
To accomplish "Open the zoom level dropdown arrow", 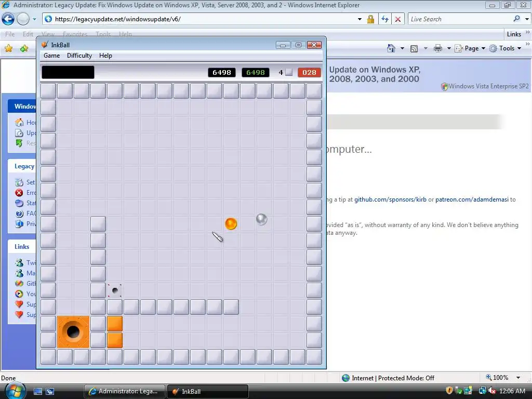I will 518,378.
